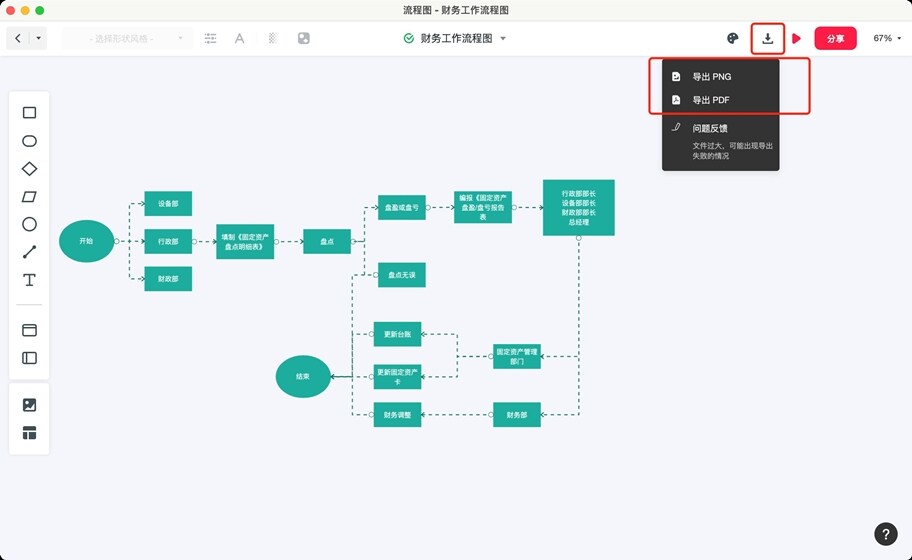Select the rounded rectangle shape tool

pos(29,141)
